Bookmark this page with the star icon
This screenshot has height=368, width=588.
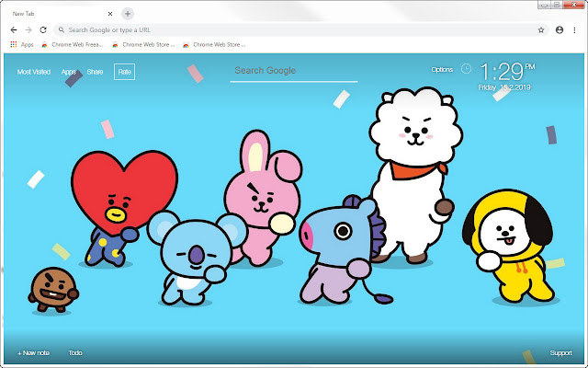coord(541,30)
